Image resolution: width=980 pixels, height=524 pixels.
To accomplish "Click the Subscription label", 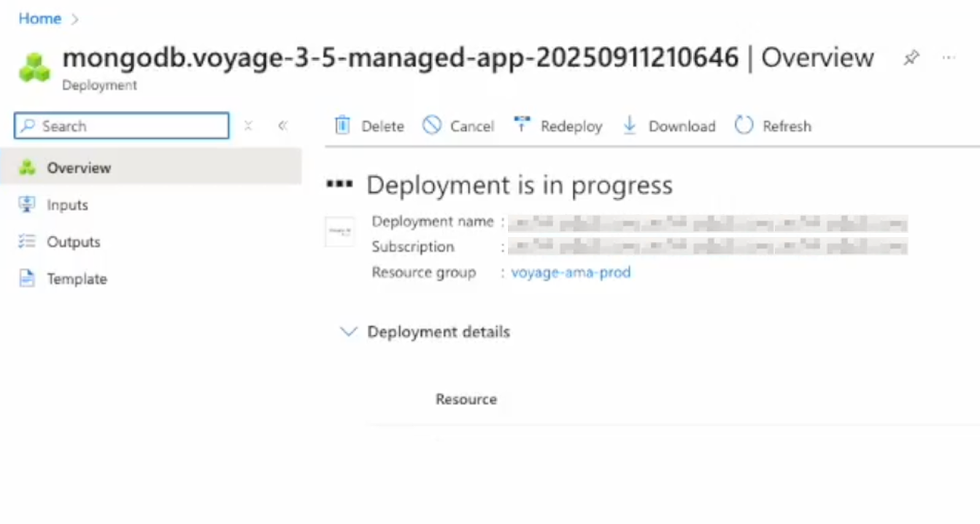I will 413,247.
